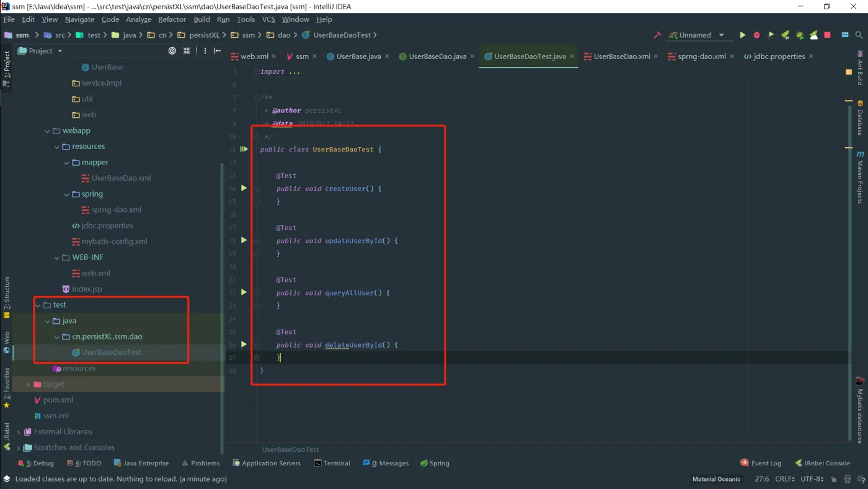Image resolution: width=868 pixels, height=489 pixels.
Task: Open Event Log in the status bar
Action: click(761, 463)
